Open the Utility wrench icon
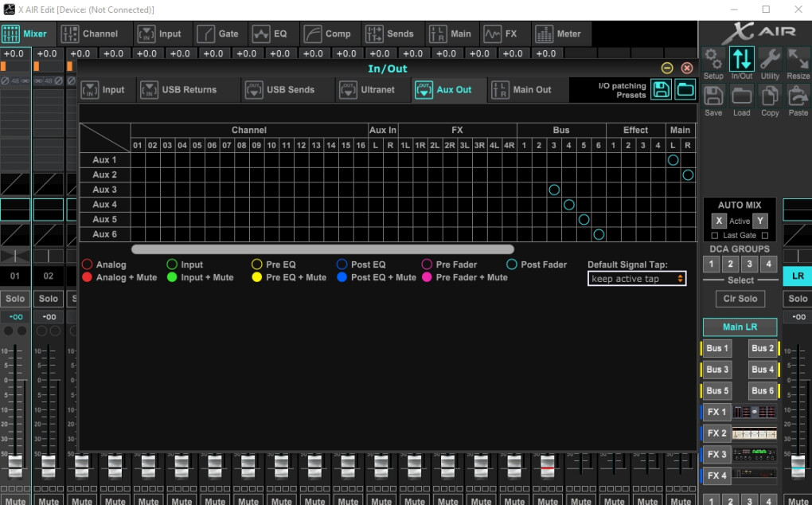Image resolution: width=812 pixels, height=505 pixels. [770, 59]
